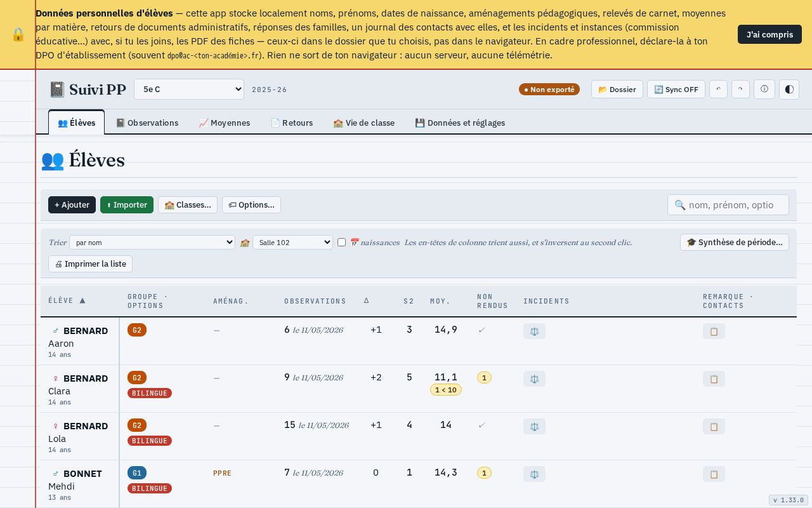The width and height of the screenshot is (812, 508).
Task: Switch to the Moyennes tab
Action: click(x=225, y=123)
